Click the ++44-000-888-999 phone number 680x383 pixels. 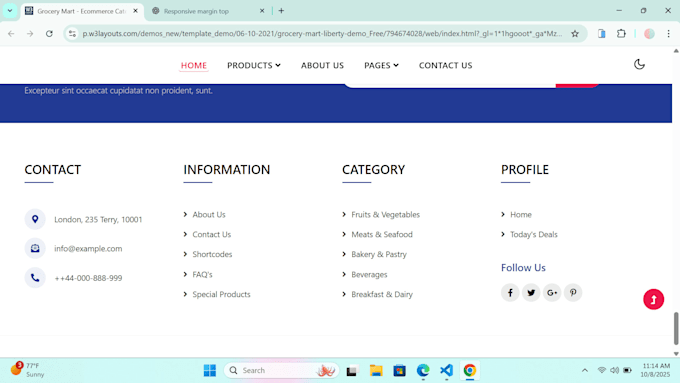point(88,278)
